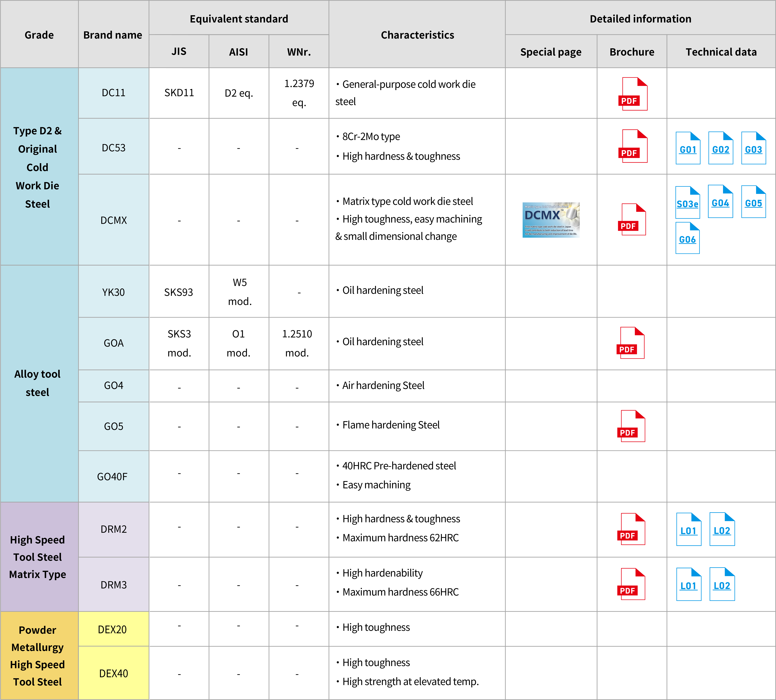Click the Technical data column header
This screenshot has width=776, height=700.
[721, 52]
